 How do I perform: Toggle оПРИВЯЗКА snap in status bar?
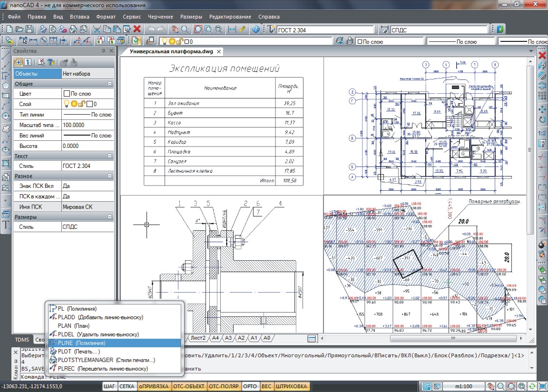point(154,386)
